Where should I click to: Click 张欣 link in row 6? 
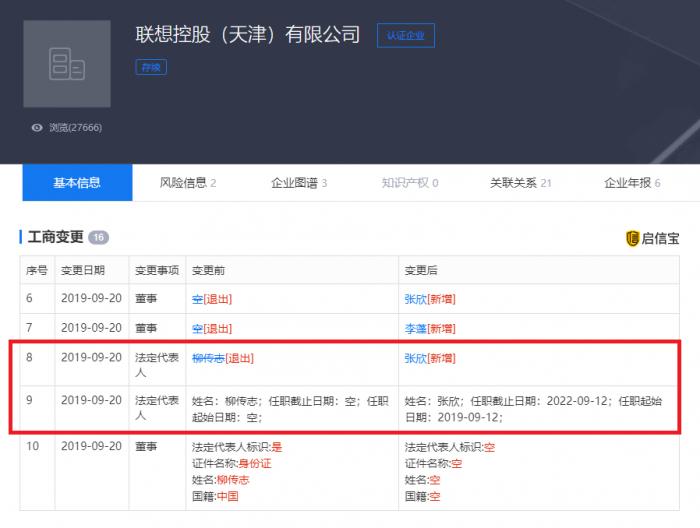[416, 299]
